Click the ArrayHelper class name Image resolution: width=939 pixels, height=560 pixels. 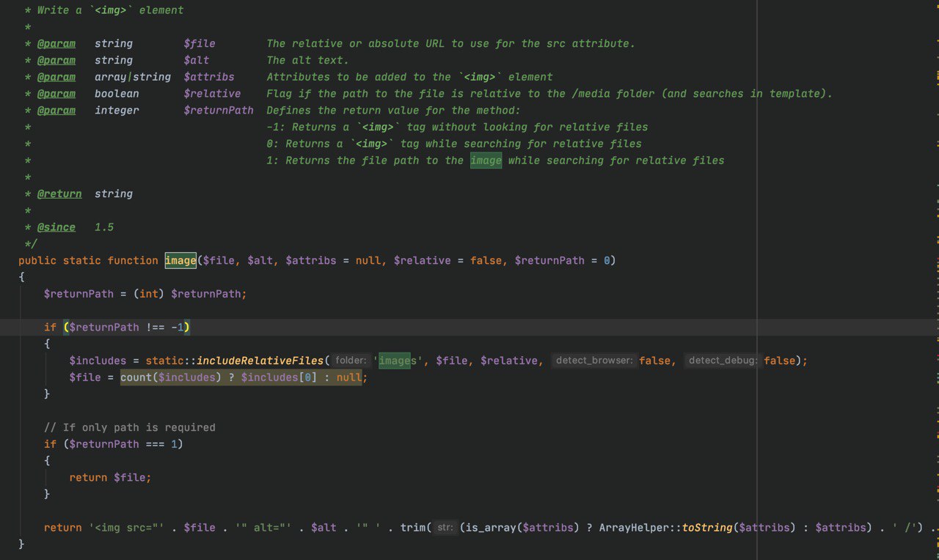(x=635, y=528)
